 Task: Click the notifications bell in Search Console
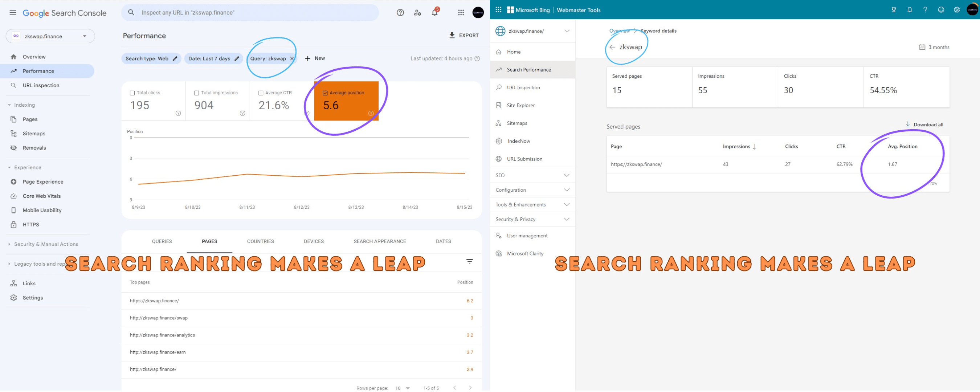(434, 13)
